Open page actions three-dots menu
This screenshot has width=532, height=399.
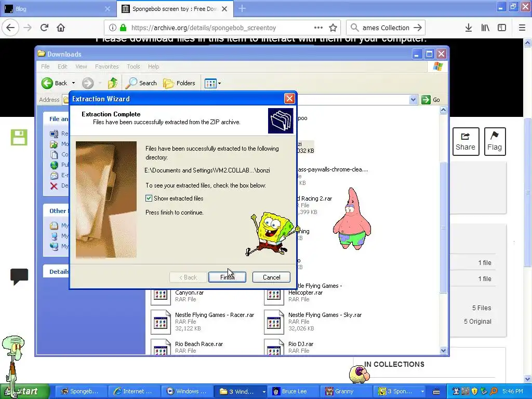tap(318, 28)
